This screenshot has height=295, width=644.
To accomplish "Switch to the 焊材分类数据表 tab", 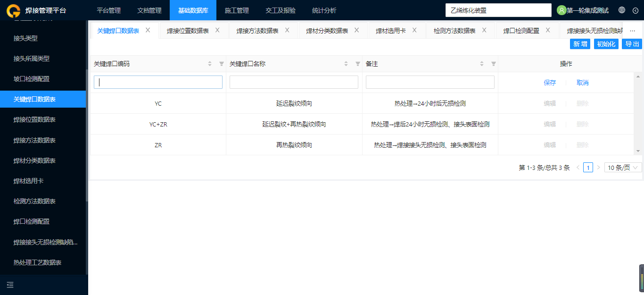I will (x=327, y=31).
